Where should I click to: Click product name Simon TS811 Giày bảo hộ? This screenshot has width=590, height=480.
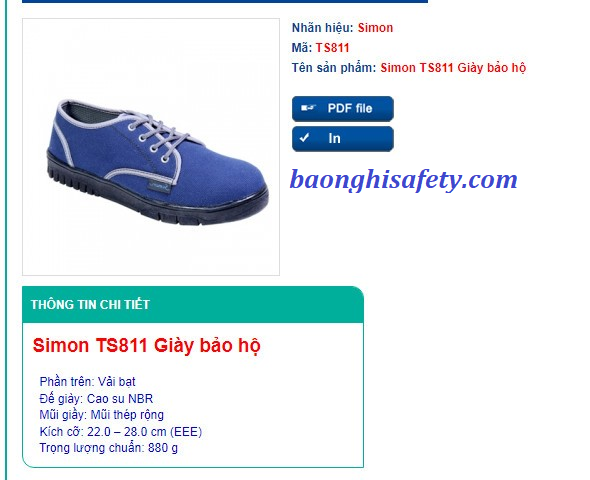click(453, 68)
